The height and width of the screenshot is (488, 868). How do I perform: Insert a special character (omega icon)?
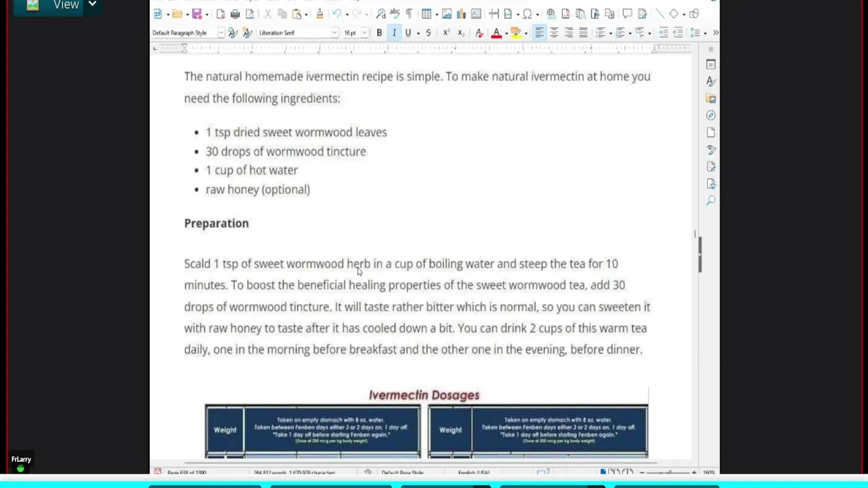coord(527,14)
